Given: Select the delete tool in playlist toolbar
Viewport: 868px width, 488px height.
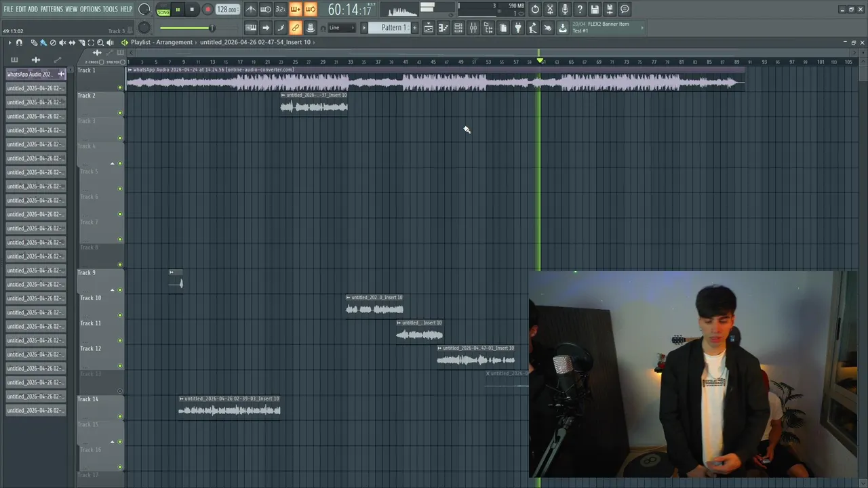Looking at the screenshot, I should pyautogui.click(x=53, y=43).
